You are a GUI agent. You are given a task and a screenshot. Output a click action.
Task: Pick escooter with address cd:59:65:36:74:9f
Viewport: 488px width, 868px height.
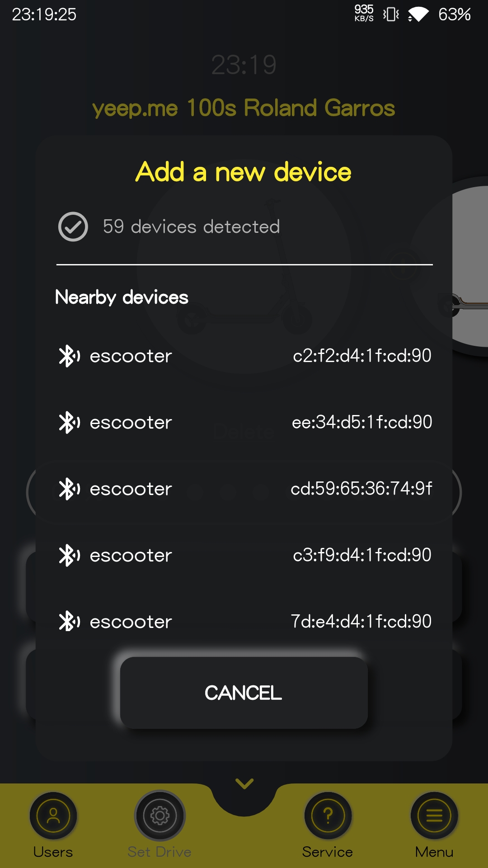[x=244, y=489]
